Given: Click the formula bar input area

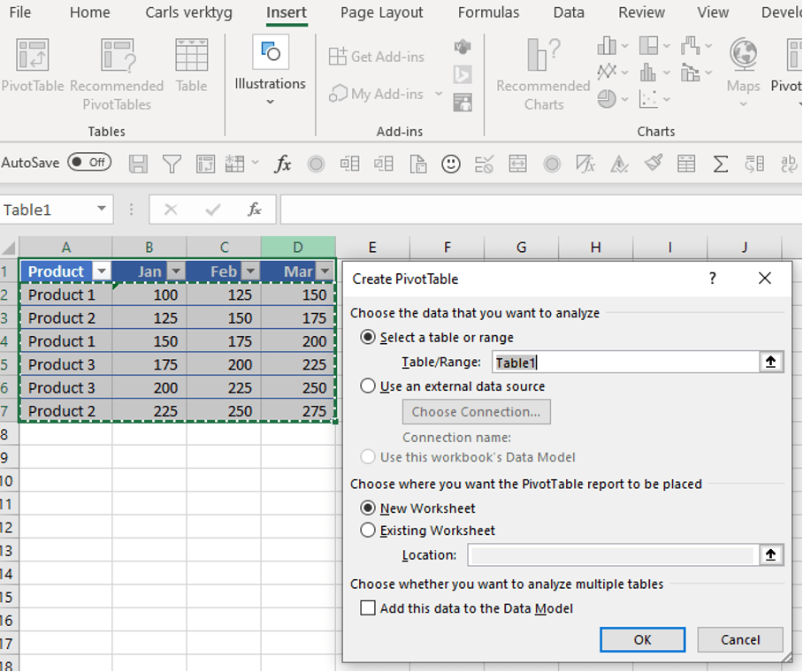Looking at the screenshot, I should (541, 210).
